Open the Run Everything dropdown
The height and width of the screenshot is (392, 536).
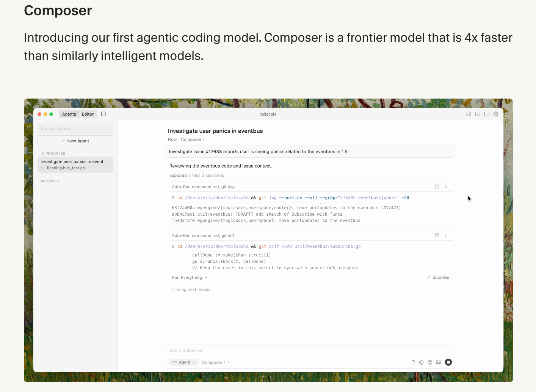tap(190, 278)
